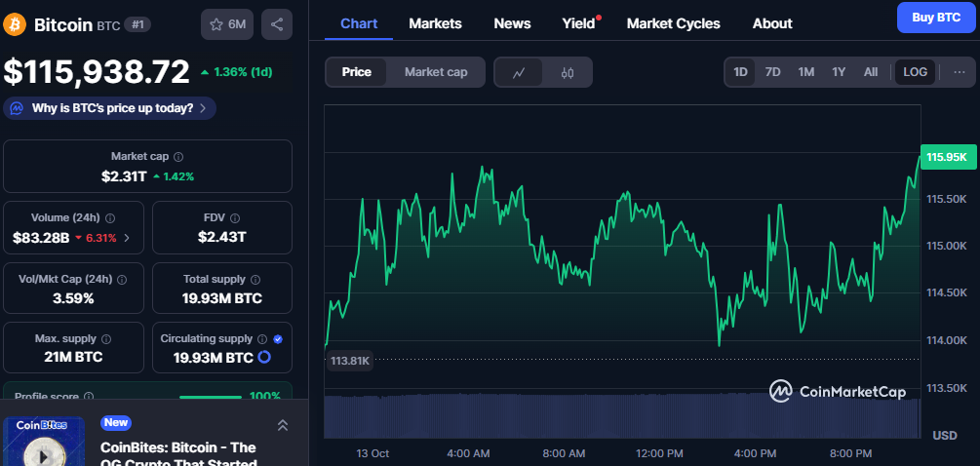Switch to line chart icon
980x466 pixels.
click(519, 72)
